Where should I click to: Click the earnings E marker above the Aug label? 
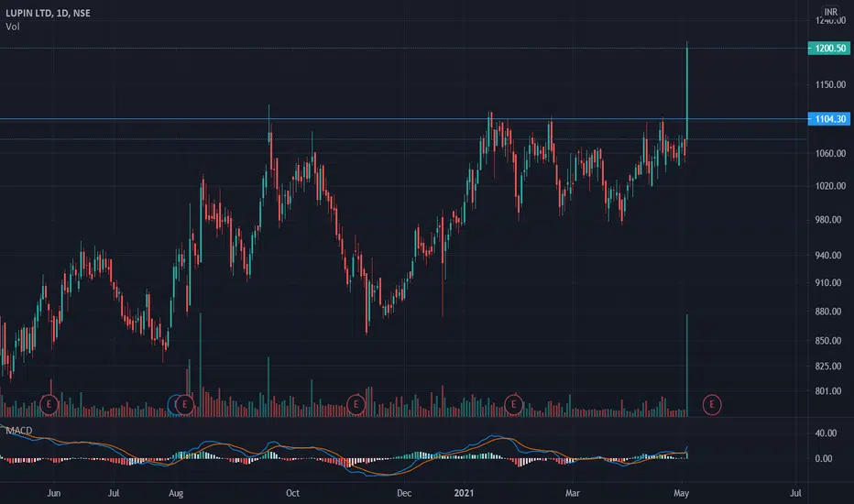[x=184, y=405]
